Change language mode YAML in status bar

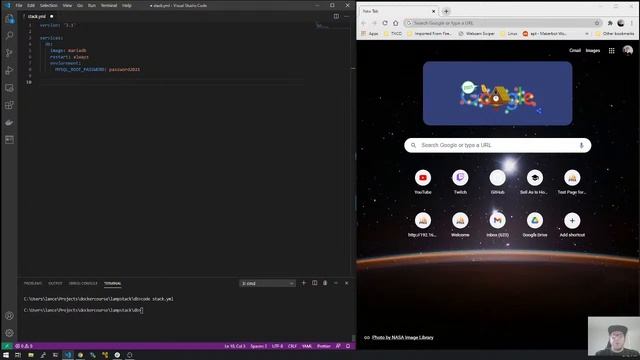(x=307, y=346)
